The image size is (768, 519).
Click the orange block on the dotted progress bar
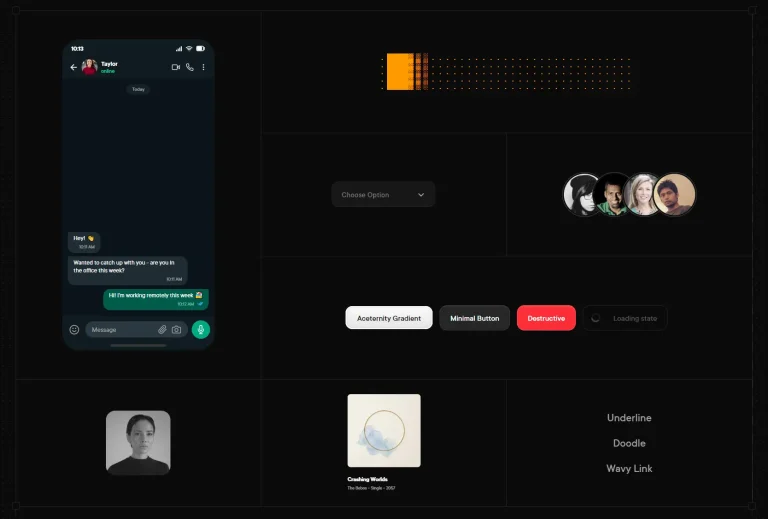tap(400, 71)
